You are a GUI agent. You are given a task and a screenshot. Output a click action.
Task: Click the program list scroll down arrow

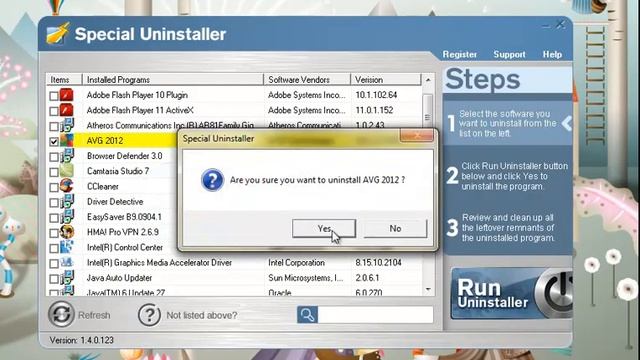tap(428, 289)
